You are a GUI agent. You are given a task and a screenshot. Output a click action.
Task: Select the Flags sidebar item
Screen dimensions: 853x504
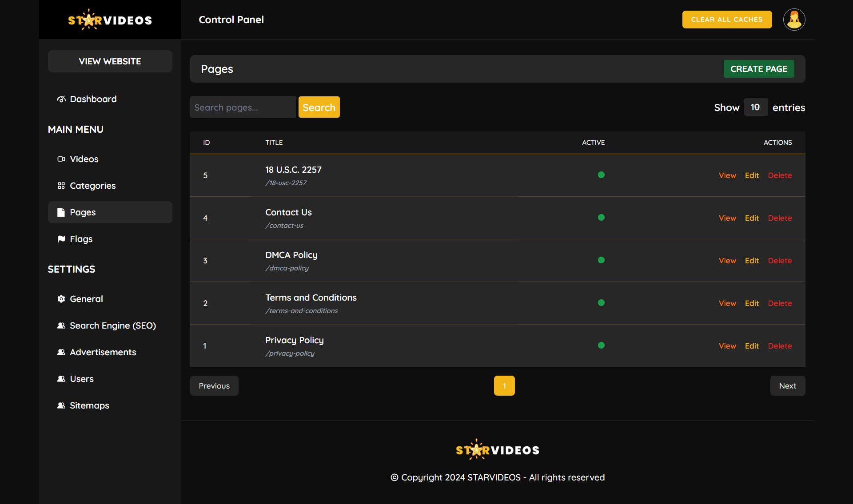(81, 239)
